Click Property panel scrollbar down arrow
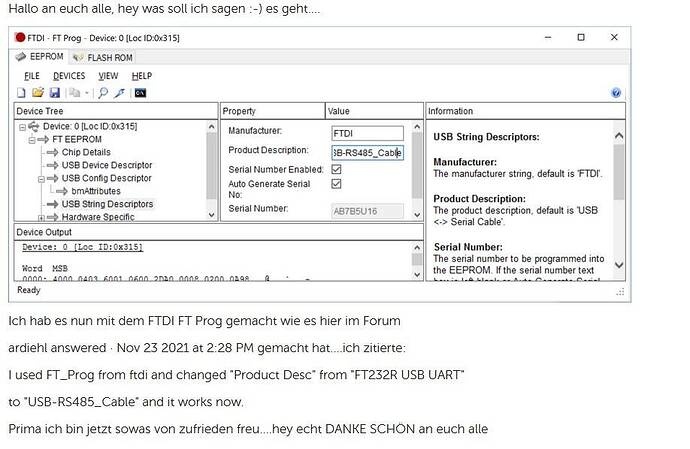Image resolution: width=690 pixels, height=449 pixels. click(x=417, y=215)
